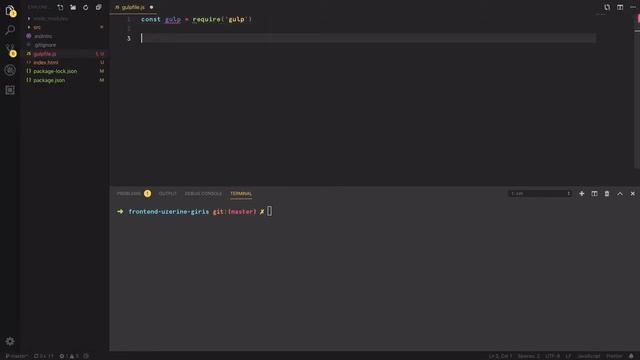Click feedback smiley icon in status bar
640x360 pixels.
86,356
